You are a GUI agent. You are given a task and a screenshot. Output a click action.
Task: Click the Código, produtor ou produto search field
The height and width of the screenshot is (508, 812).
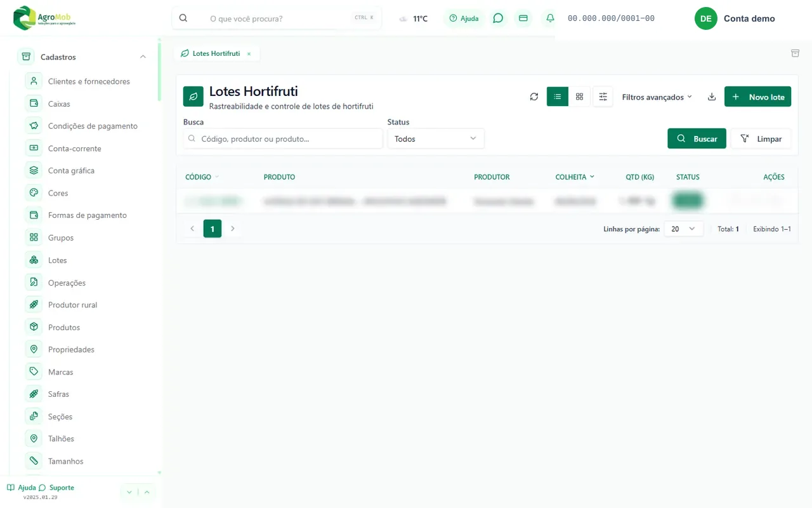[x=283, y=138]
